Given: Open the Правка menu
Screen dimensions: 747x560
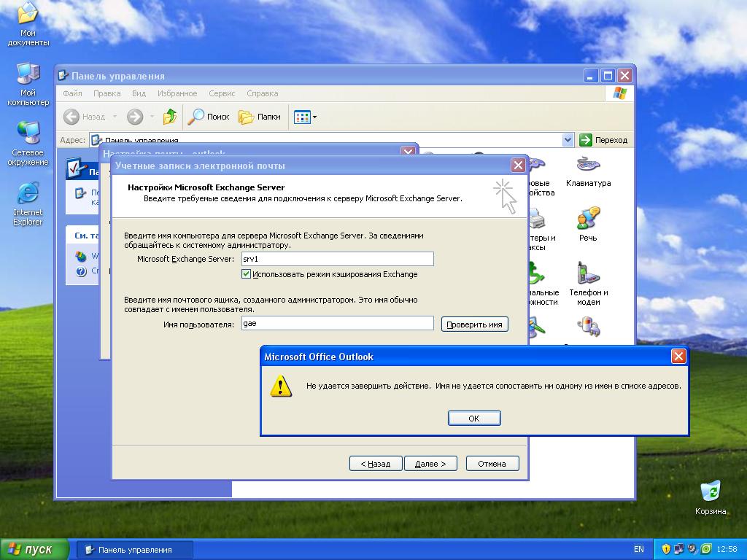Looking at the screenshot, I should coord(107,93).
